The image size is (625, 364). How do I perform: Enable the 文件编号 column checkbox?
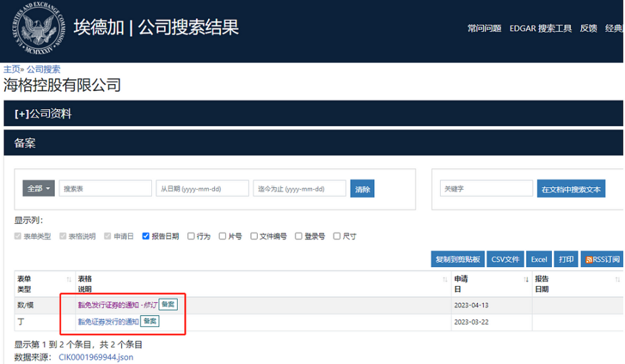pos(254,237)
